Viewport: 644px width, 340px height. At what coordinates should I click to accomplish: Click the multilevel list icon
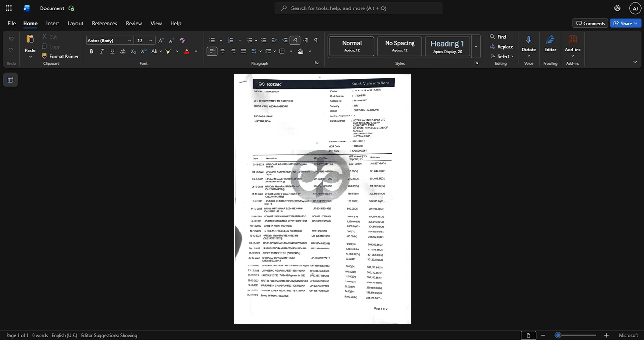click(x=249, y=40)
